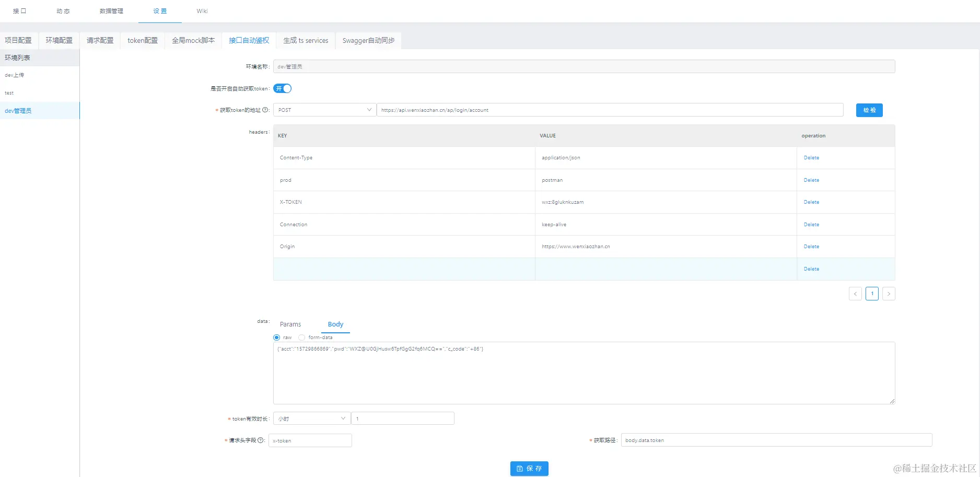This screenshot has width=980, height=477.
Task: Click the keep-alive value cell
Action: tap(666, 225)
